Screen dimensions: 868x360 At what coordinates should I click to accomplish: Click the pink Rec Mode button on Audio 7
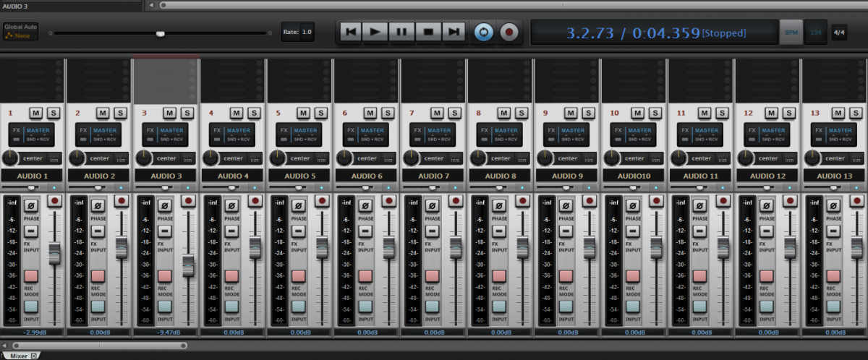pos(432,275)
